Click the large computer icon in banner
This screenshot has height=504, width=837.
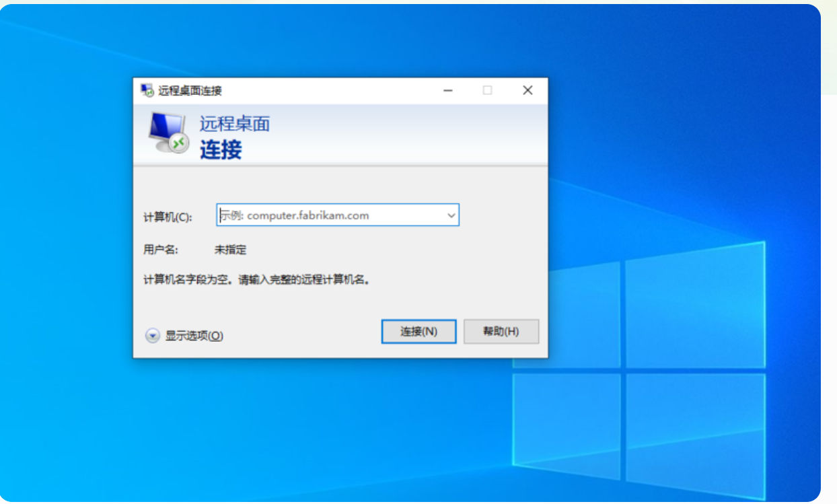pos(168,133)
